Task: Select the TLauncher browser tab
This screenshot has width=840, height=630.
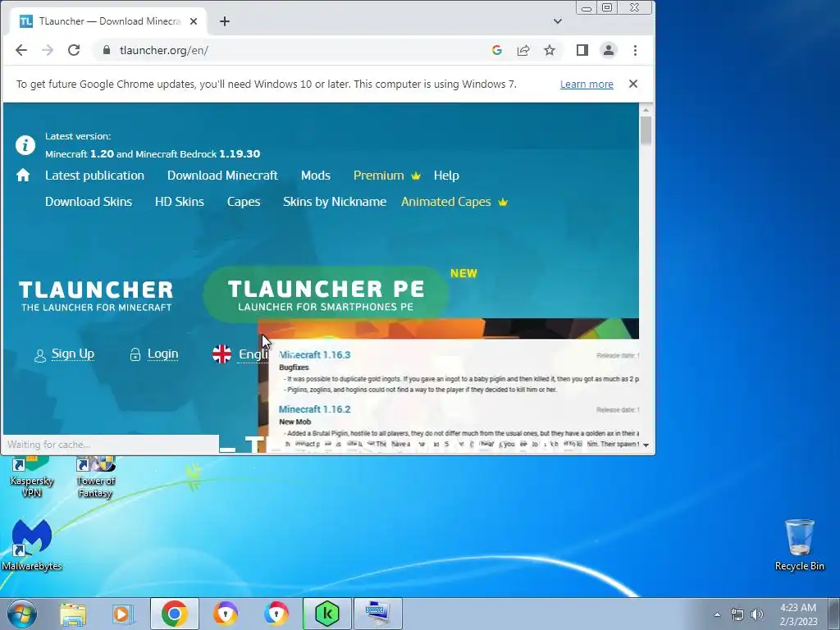Action: pyautogui.click(x=109, y=21)
